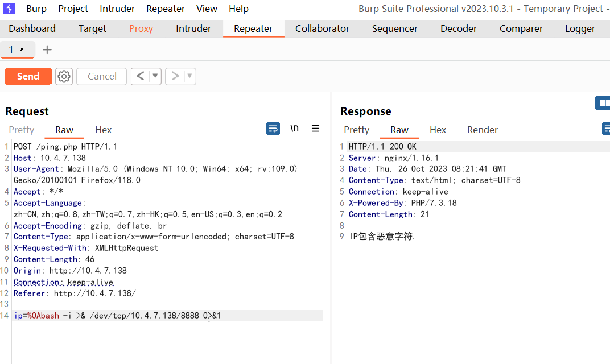The width and height of the screenshot is (610, 364).
Task: Toggle word wrap icon in Request panel
Action: pyautogui.click(x=273, y=129)
